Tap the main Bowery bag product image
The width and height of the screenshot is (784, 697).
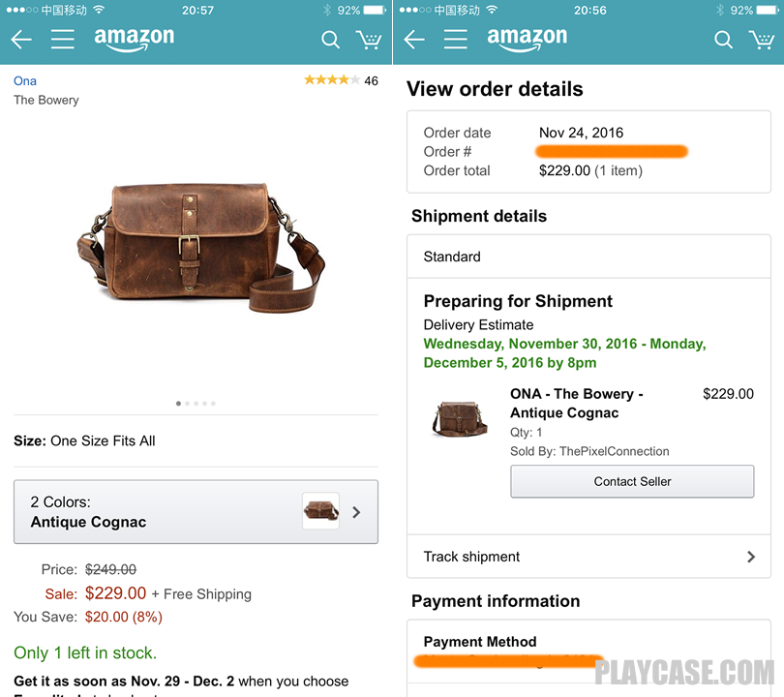[200, 248]
